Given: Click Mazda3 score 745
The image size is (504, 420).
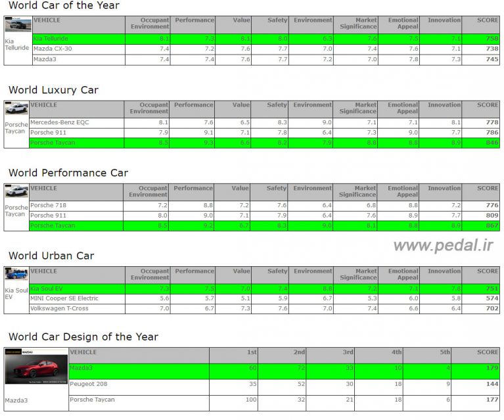Looking at the screenshot, I should (x=492, y=59).
